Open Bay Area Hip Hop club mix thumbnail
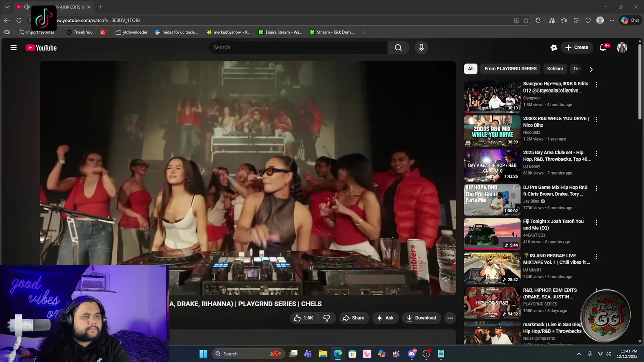The image size is (644, 362). (x=492, y=165)
